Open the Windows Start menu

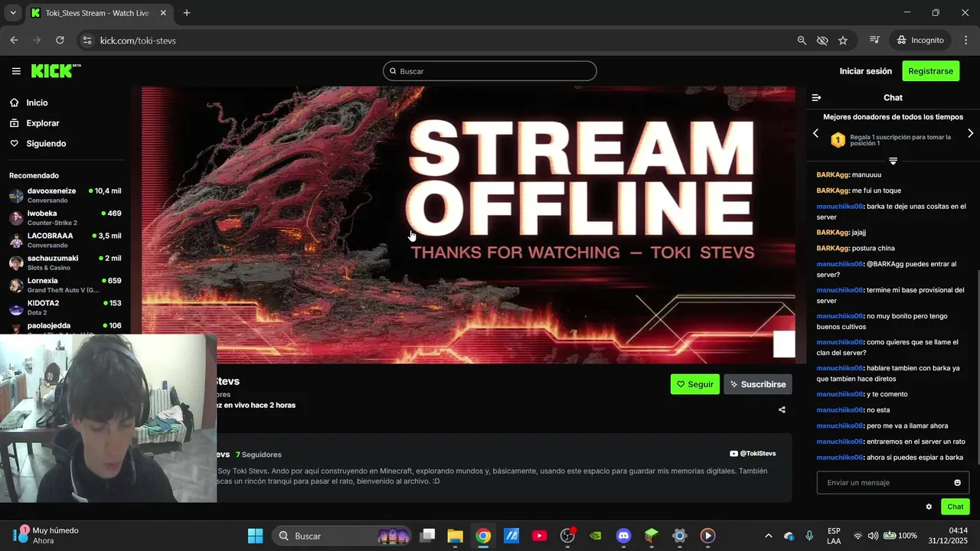256,536
